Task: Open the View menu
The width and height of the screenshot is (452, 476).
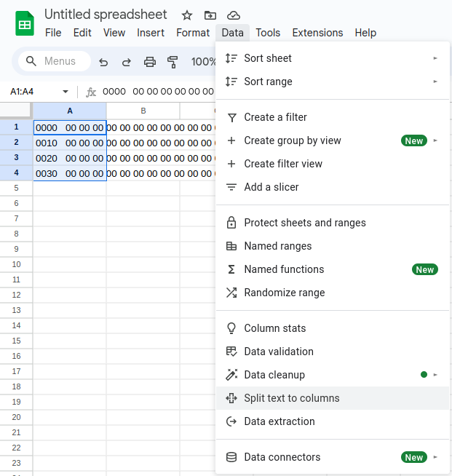Action: pos(114,33)
